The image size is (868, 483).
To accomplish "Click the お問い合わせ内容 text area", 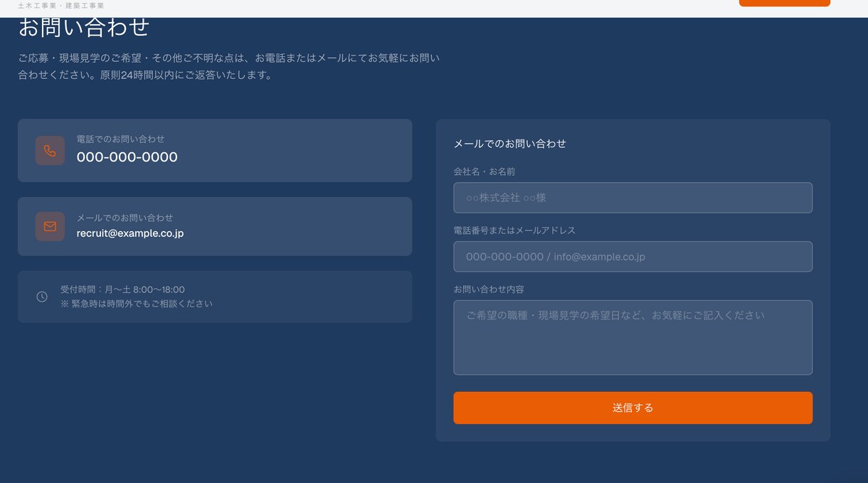I will (633, 337).
